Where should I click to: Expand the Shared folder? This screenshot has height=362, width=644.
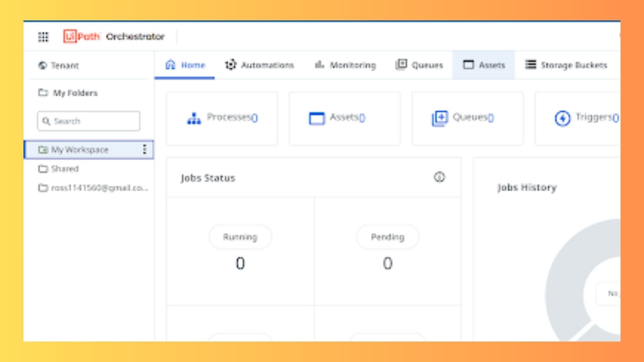65,169
